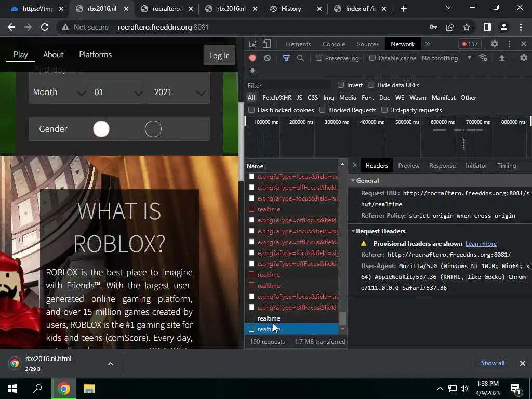Open the Preview tab of the request
532x399 pixels.
pyautogui.click(x=408, y=166)
